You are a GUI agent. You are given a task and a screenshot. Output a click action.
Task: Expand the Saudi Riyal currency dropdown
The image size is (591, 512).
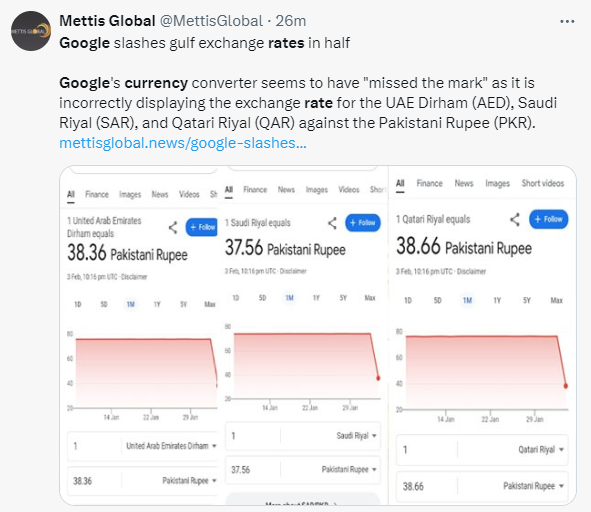tap(356, 436)
